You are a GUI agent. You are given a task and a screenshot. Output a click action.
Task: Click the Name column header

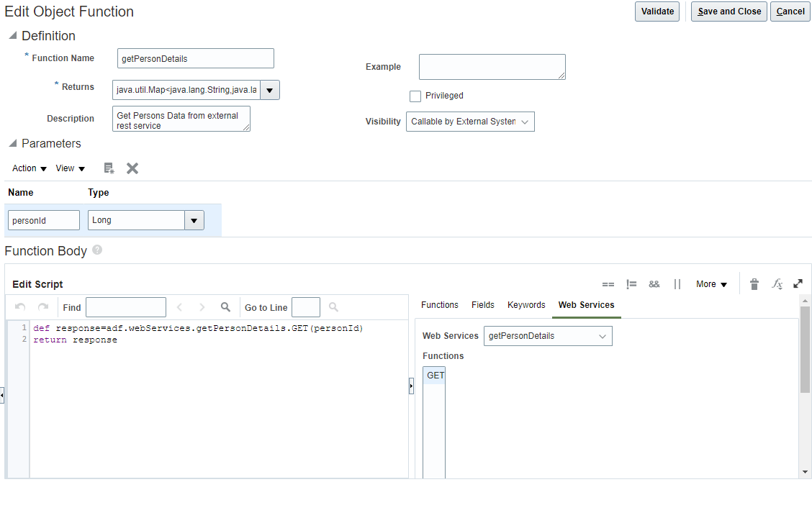click(21, 193)
